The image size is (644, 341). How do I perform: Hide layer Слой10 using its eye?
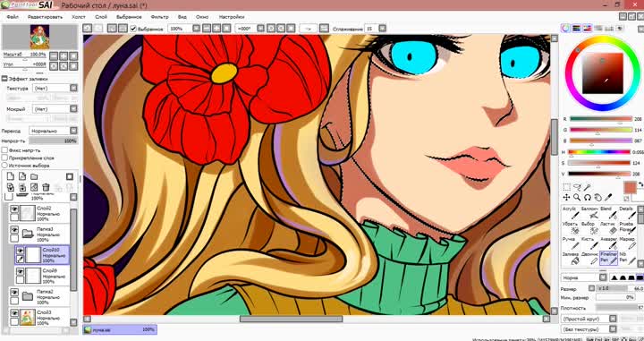(20, 250)
